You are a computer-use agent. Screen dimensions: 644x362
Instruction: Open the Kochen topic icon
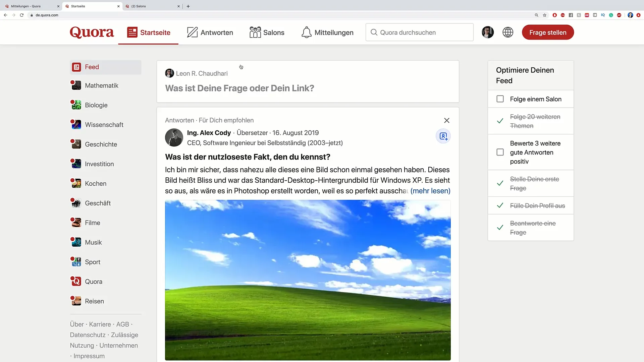coord(76,183)
